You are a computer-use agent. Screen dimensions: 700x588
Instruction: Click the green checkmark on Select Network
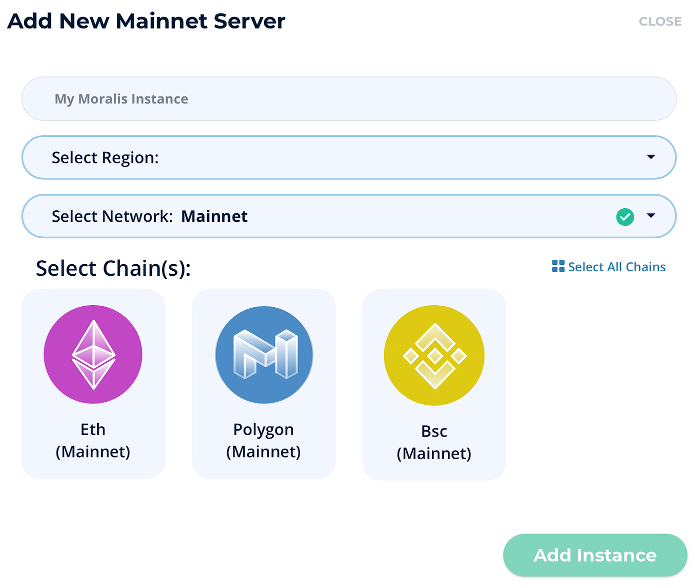pyautogui.click(x=625, y=216)
